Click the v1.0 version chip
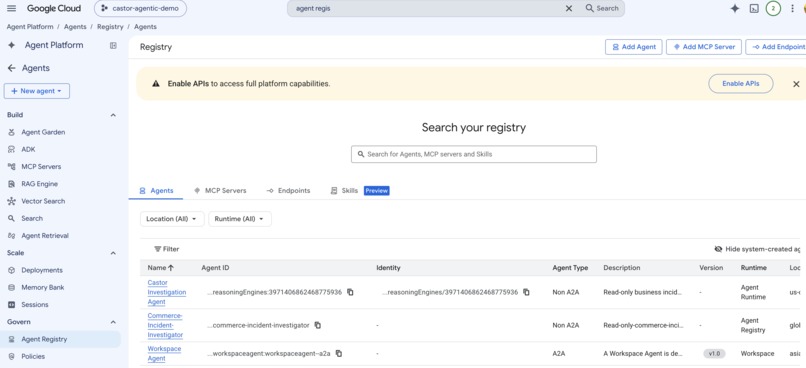The height and width of the screenshot is (368, 806). (714, 354)
